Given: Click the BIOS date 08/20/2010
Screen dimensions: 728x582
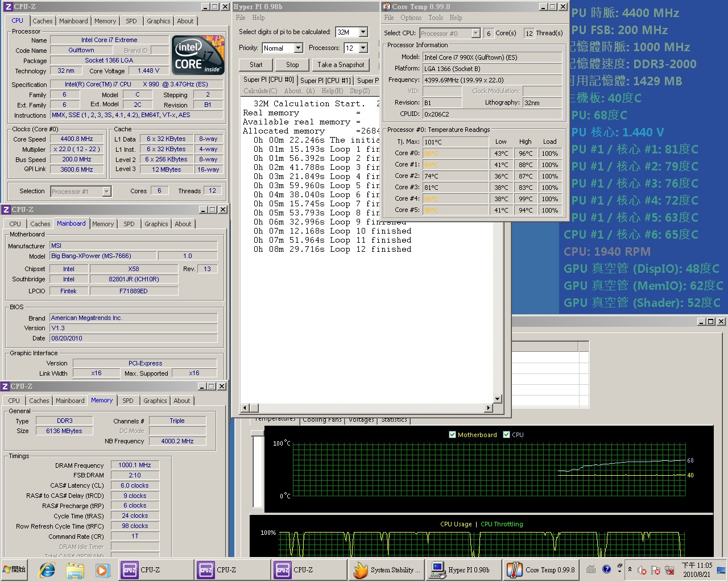Looking at the screenshot, I should coord(133,338).
